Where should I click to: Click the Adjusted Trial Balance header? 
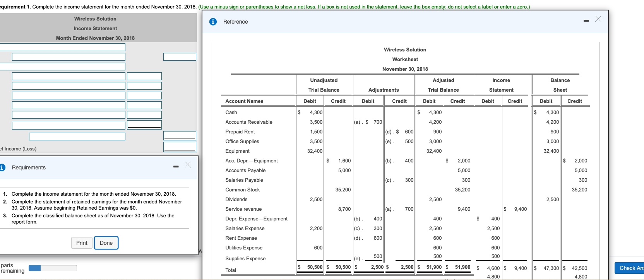(x=444, y=85)
